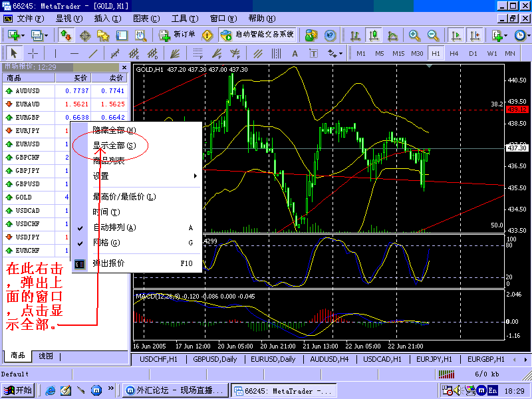The height and width of the screenshot is (399, 532).
Task: Open the Options icon beside Expert Advisors
Action: tap(311, 35)
